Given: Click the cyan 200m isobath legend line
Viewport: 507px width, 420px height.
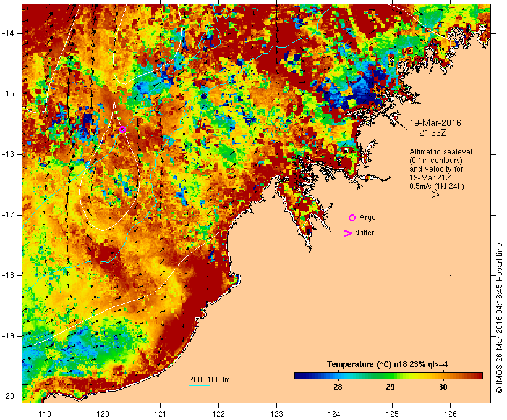Looking at the screenshot, I should pos(200,385).
